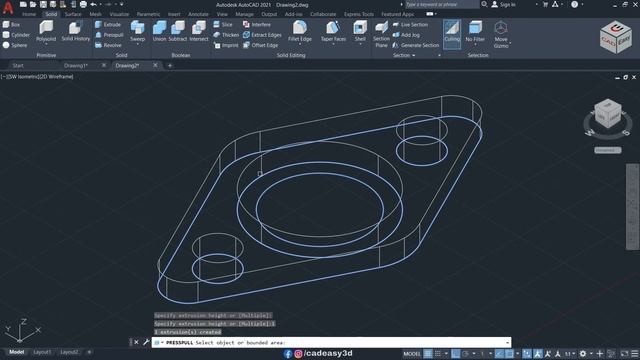Open the Visualize ribbon tab

click(119, 14)
